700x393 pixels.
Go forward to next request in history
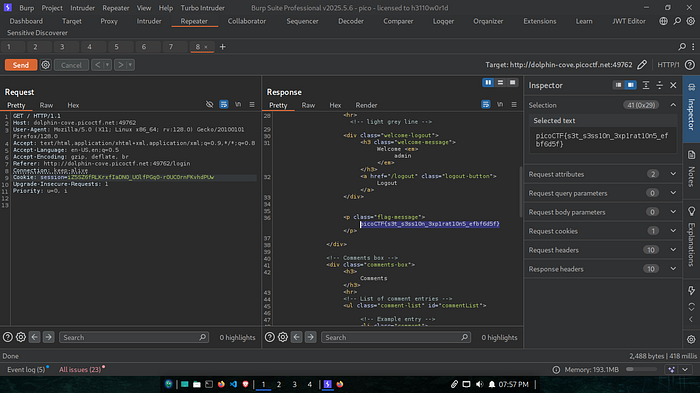click(x=120, y=65)
